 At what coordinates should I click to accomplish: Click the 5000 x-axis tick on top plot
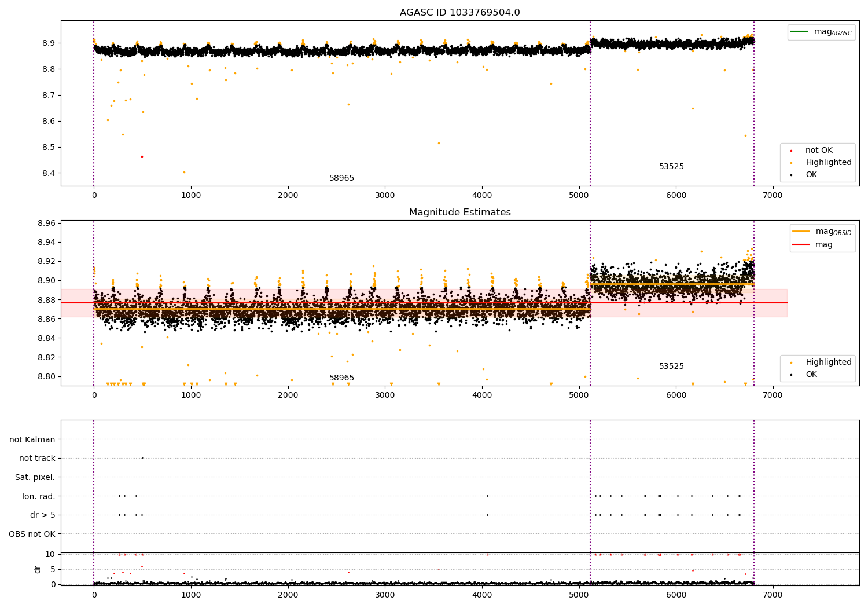[x=579, y=196]
